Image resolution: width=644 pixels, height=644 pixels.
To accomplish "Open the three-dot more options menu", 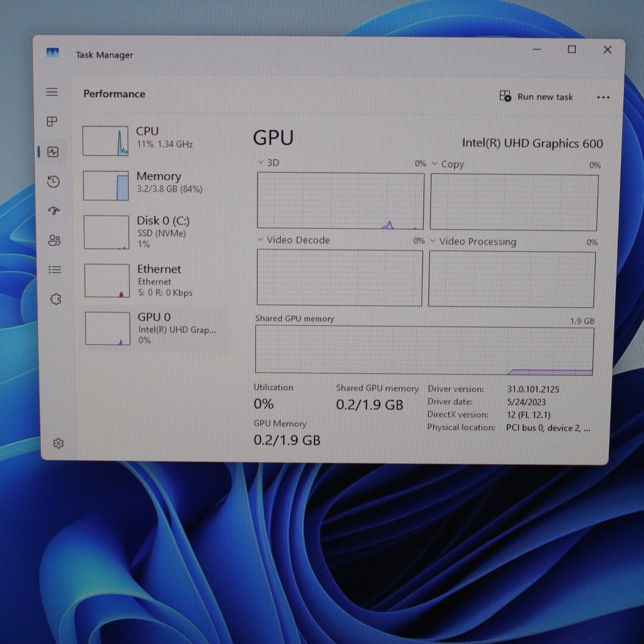I will click(x=603, y=97).
